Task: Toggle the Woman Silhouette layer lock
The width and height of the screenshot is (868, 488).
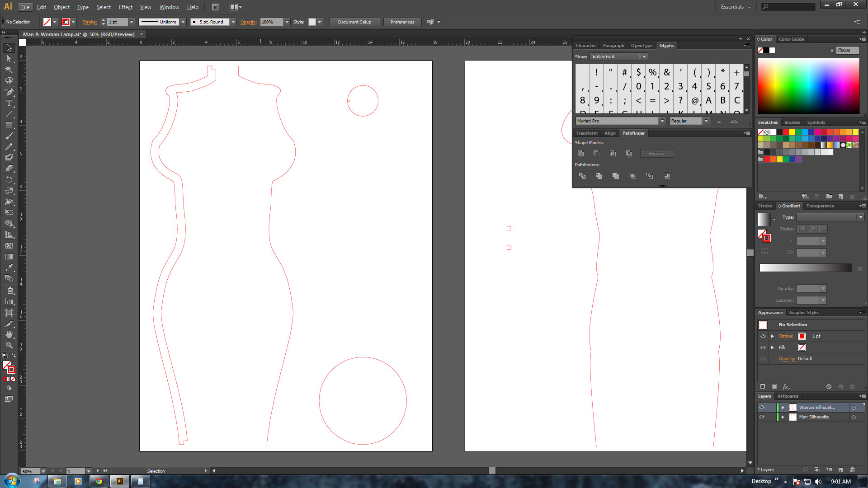Action: (x=771, y=408)
